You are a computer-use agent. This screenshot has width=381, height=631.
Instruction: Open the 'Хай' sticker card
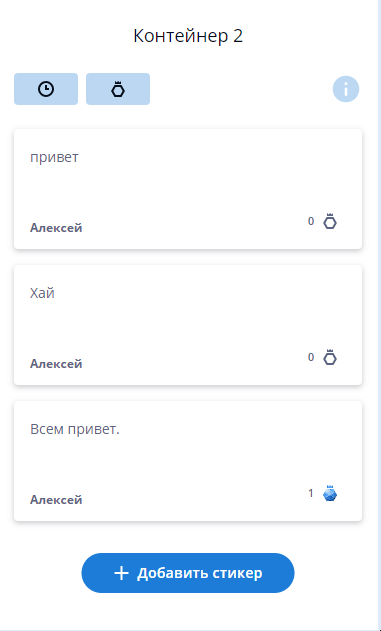188,325
